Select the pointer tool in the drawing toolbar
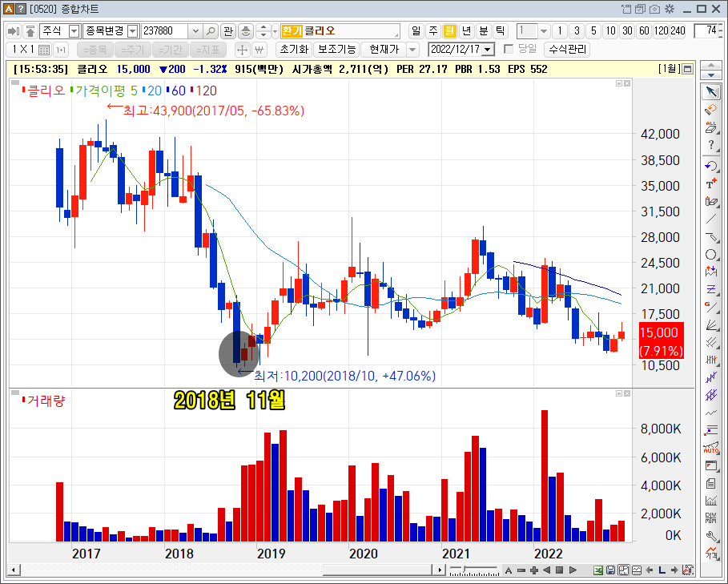 711,92
